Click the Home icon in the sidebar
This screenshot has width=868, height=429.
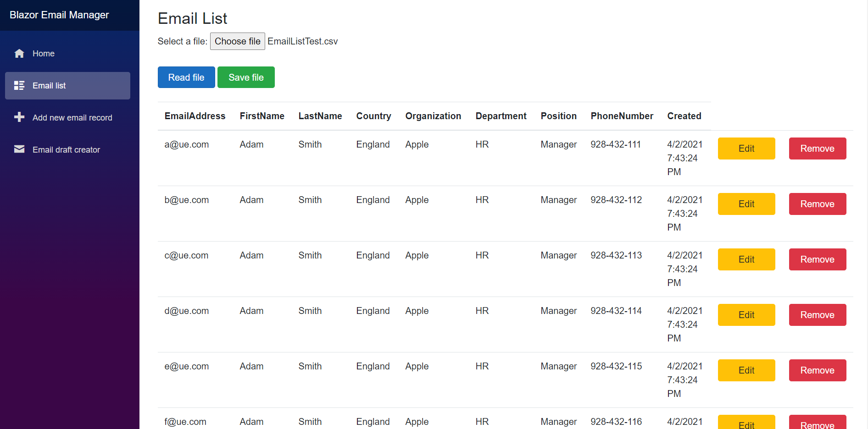19,53
